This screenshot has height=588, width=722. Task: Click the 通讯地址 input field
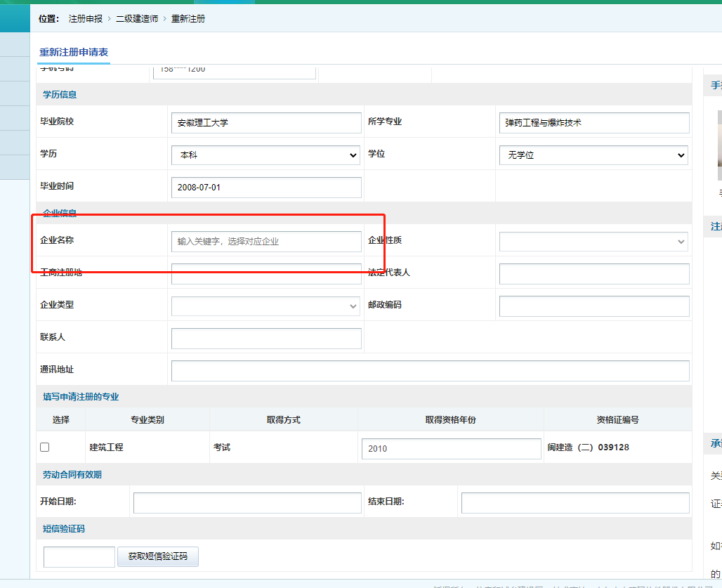click(430, 371)
